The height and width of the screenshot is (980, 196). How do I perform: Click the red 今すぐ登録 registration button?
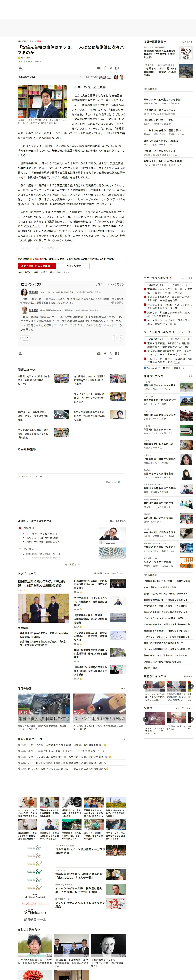(x=37, y=266)
